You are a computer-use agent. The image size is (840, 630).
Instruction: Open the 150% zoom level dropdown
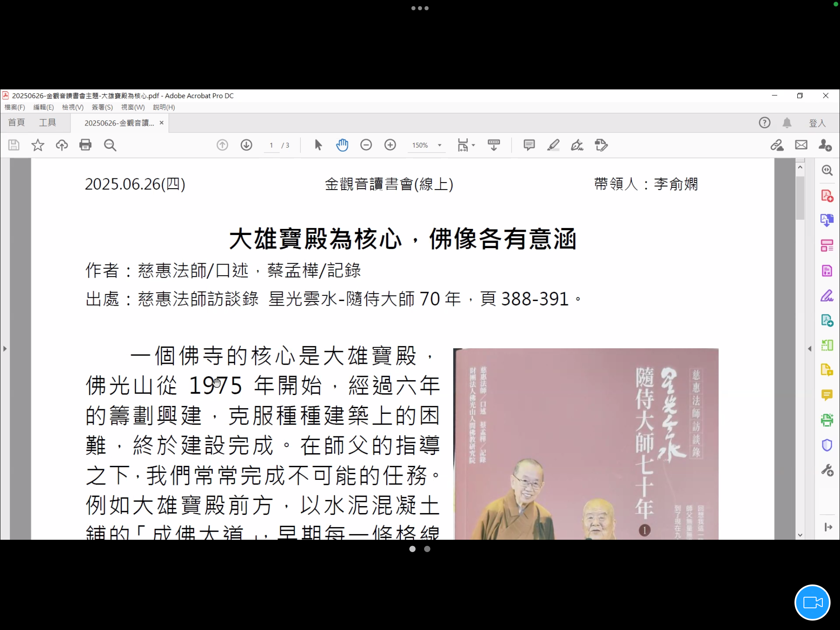click(439, 145)
